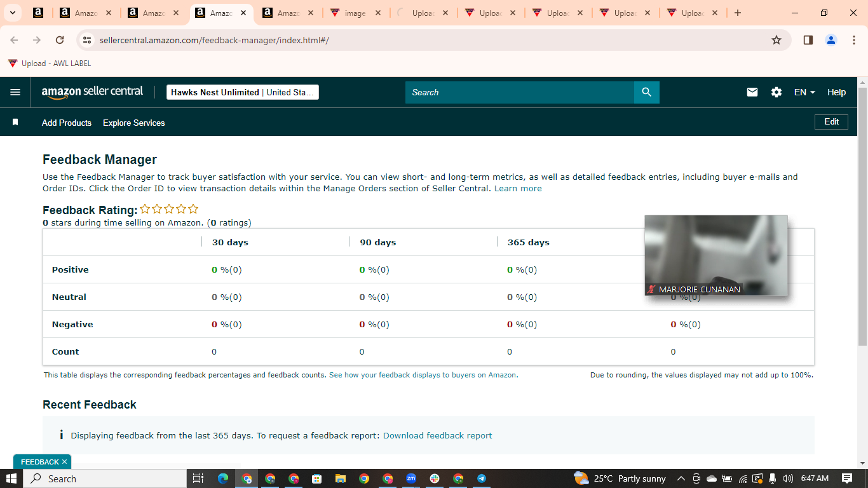Click the Edit button

coord(831,121)
